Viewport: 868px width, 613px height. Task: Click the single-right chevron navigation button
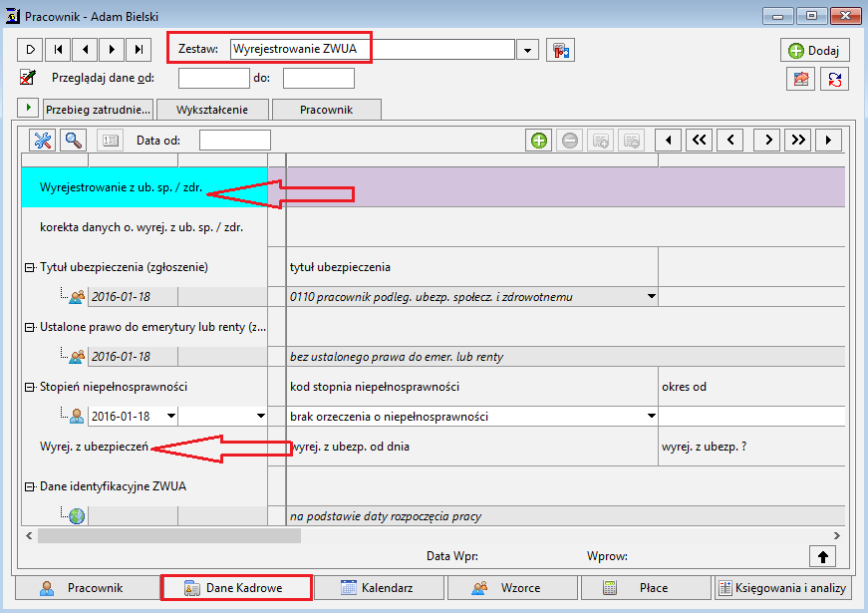click(767, 141)
